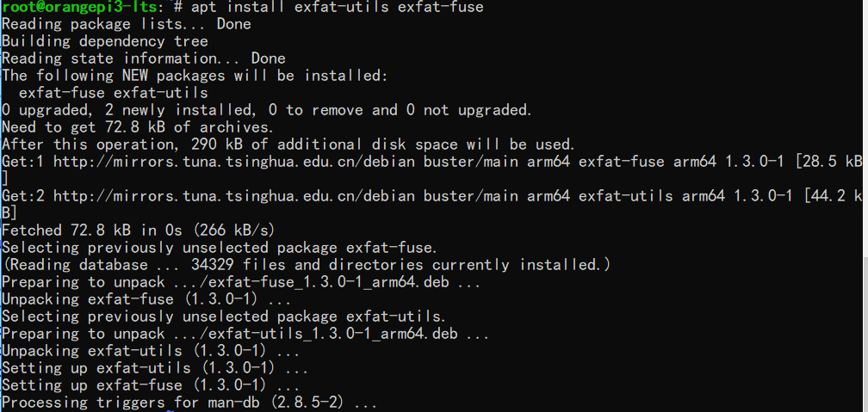Click 'Selecting previously unselected package exfat-fuse' line
The image size is (868, 412).
[x=220, y=247]
